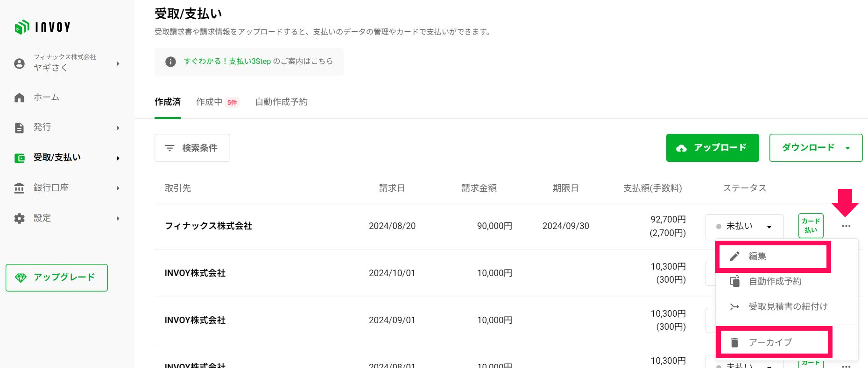Click the 期限日 column header
Viewport: 868px width, 368px height.
565,188
